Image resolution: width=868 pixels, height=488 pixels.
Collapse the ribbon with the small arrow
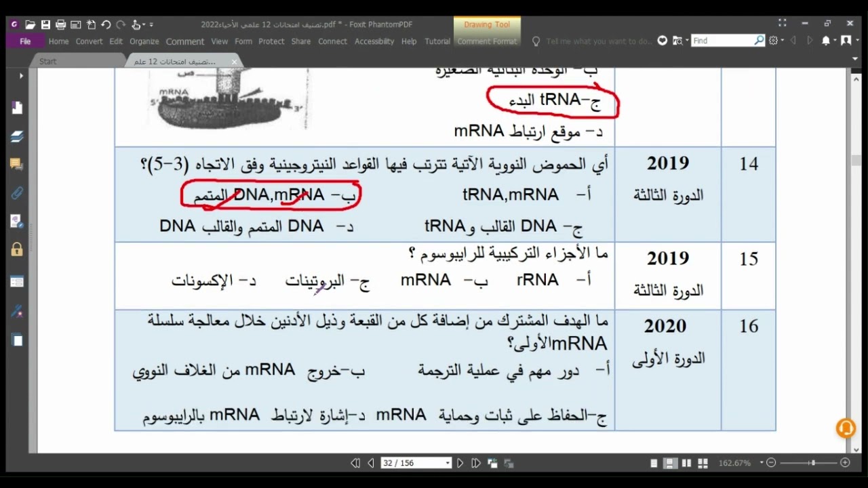point(856,58)
